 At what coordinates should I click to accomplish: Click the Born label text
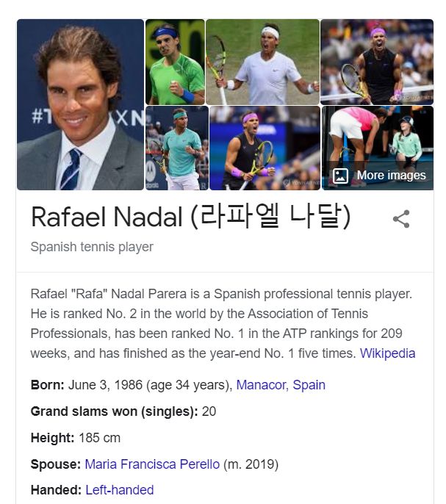pos(48,385)
